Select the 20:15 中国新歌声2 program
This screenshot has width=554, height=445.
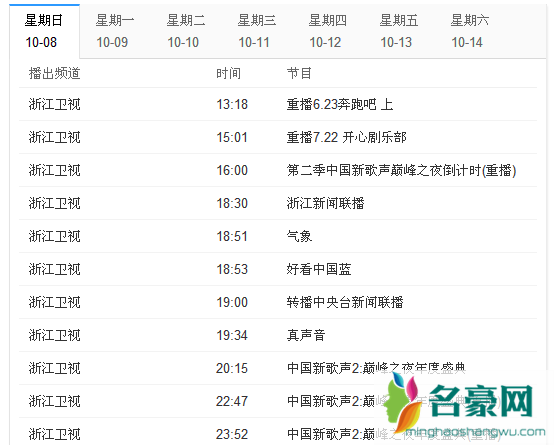point(376,368)
